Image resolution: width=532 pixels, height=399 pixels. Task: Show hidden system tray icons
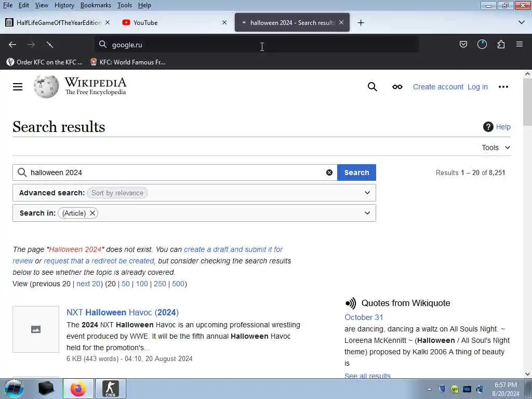click(429, 389)
